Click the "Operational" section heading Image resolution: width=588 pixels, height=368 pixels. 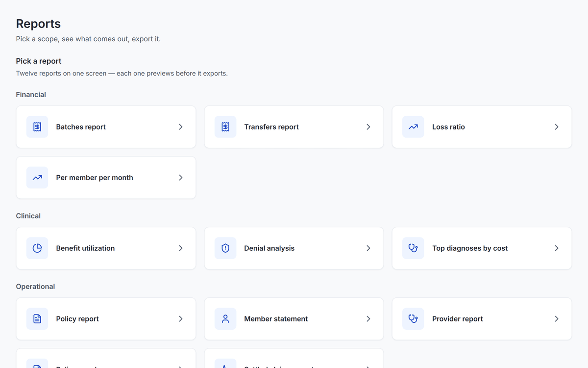pos(35,287)
